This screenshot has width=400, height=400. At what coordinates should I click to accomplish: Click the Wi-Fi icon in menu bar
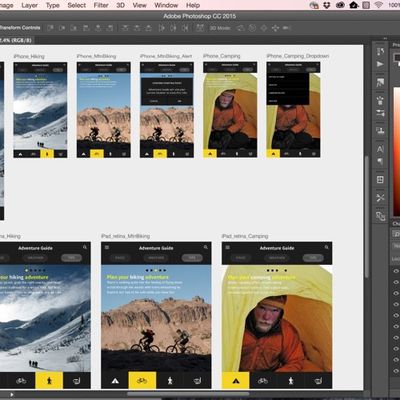click(378, 5)
